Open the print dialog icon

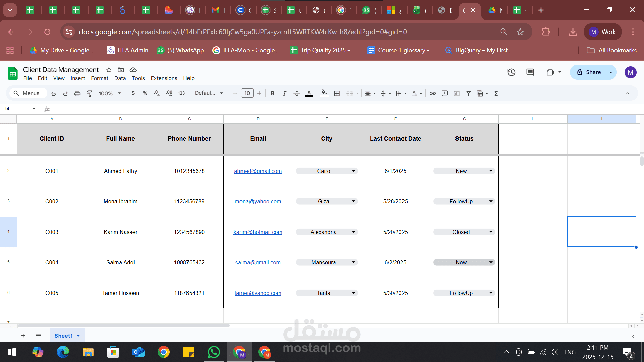tap(77, 93)
